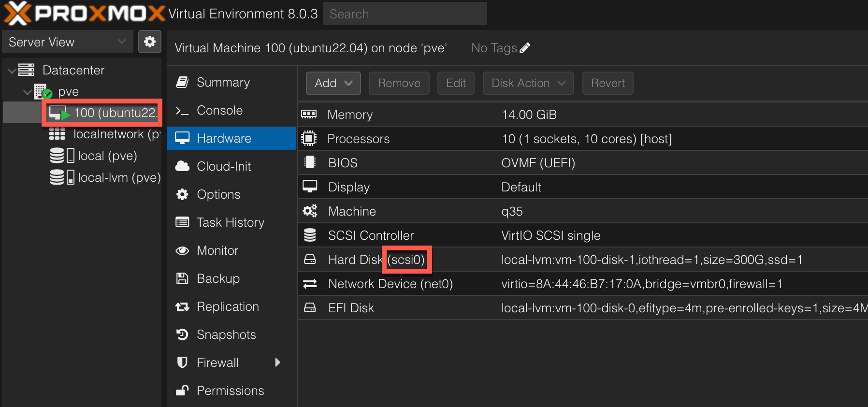868x407 pixels.
Task: Click the Revert button
Action: tap(608, 83)
